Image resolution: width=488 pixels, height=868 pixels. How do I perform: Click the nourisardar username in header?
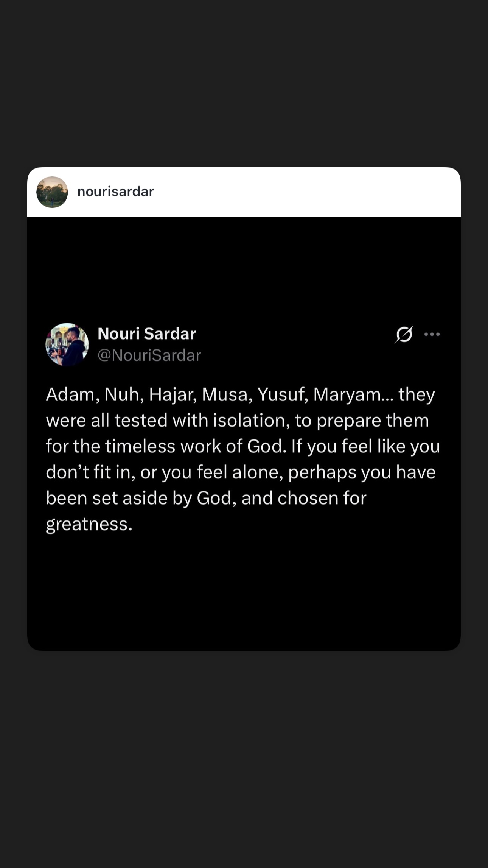[x=116, y=192]
